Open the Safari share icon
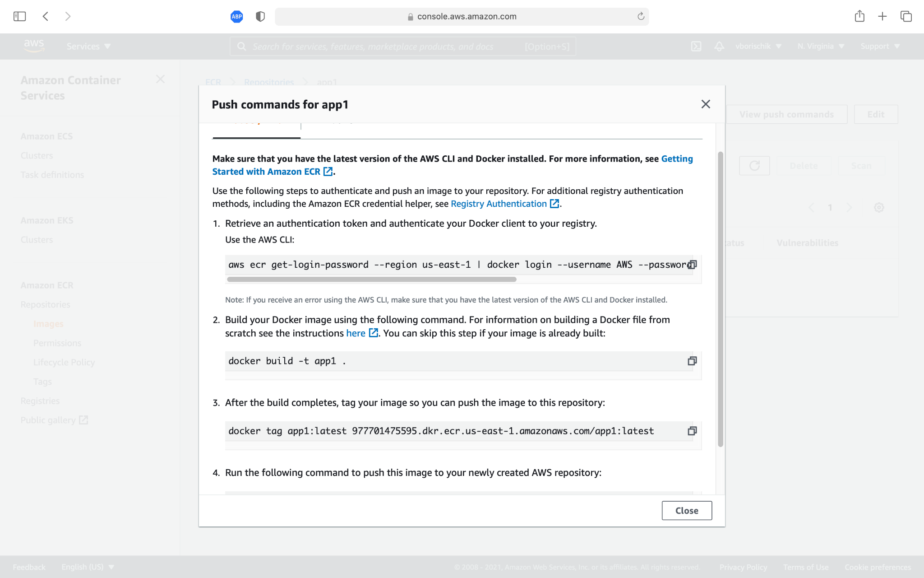 click(x=859, y=17)
